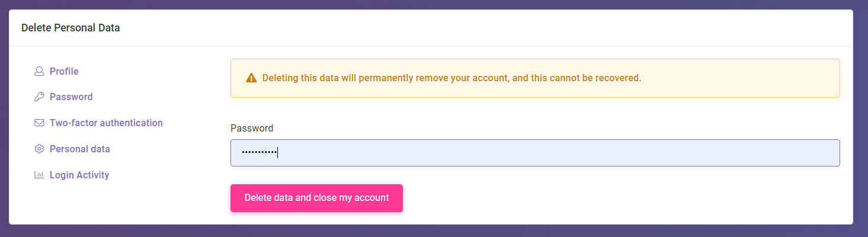Open the Profile settings page
868x237 pixels.
tap(64, 71)
